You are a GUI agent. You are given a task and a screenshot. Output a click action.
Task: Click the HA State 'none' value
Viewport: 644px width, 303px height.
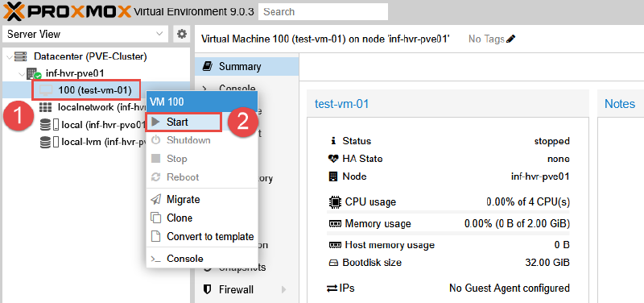[x=559, y=159]
